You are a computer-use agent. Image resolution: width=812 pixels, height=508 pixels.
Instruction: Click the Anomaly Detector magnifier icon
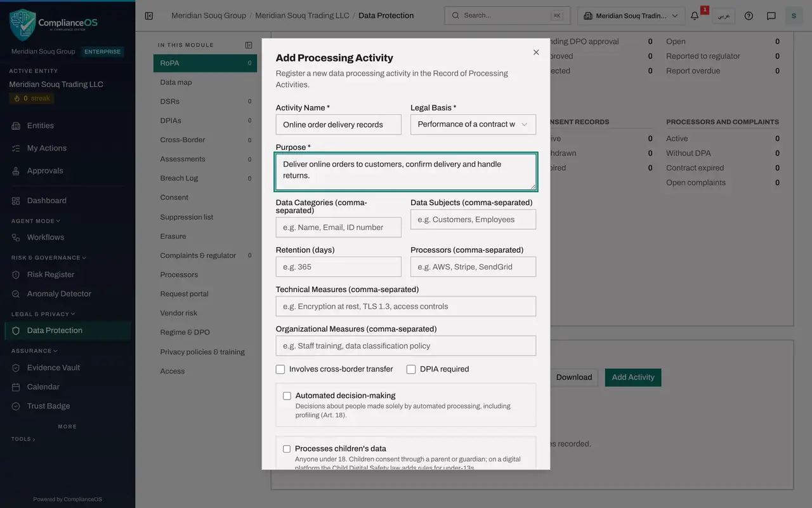16,294
